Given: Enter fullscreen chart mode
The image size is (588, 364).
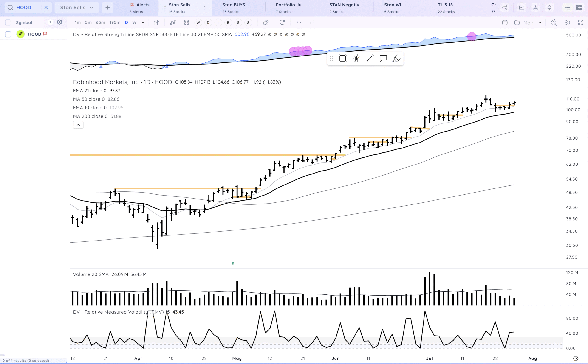Looking at the screenshot, I should [x=580, y=23].
